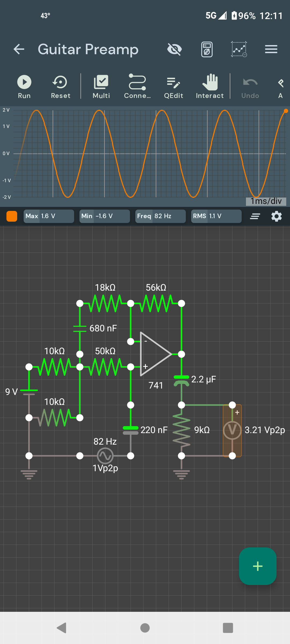Image resolution: width=290 pixels, height=644 pixels.
Task: Tap the op-amp output node
Action: pyautogui.click(x=182, y=354)
